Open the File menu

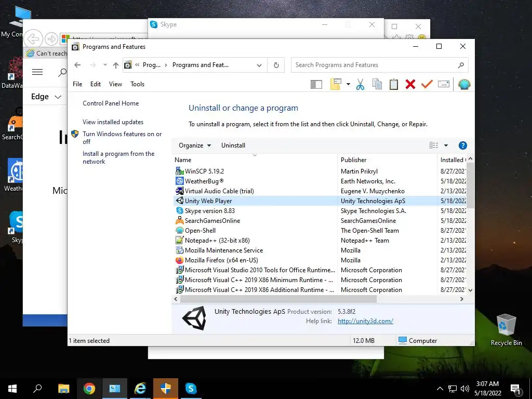(77, 84)
